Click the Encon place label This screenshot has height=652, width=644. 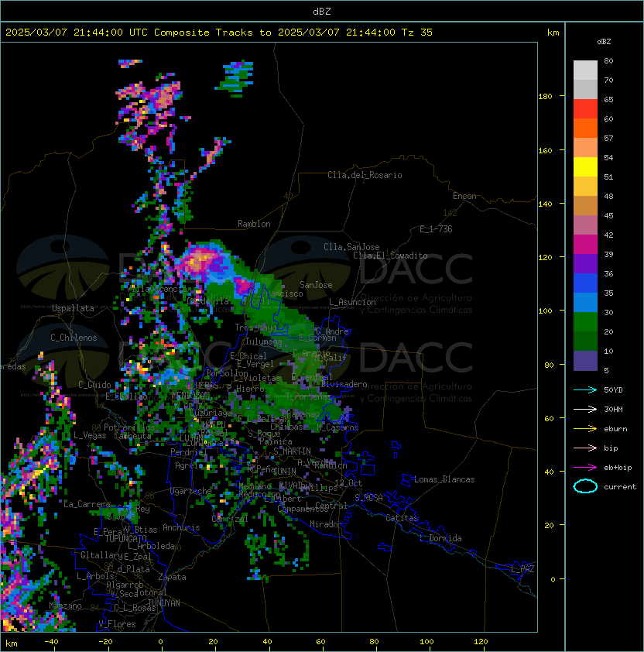464,196
